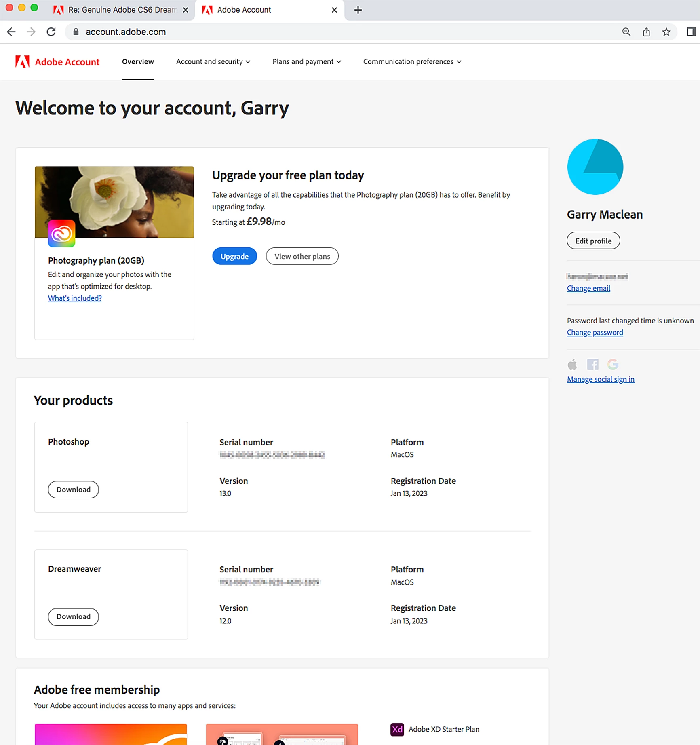The image size is (700, 745).
Task: Bookmark this page with the star icon
Action: 666,32
